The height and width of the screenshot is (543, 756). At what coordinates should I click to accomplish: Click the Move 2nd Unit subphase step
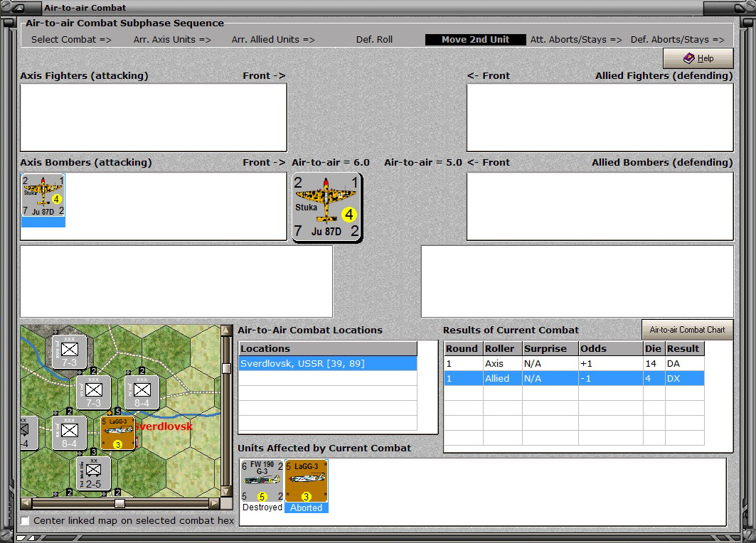[475, 40]
